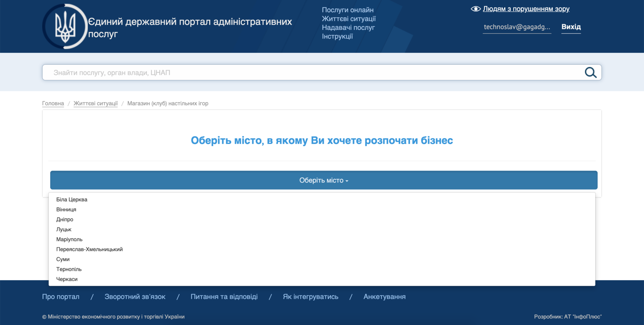The height and width of the screenshot is (325, 644).
Task: Open the 'Людям з порушенням зору' link
Action: [526, 9]
